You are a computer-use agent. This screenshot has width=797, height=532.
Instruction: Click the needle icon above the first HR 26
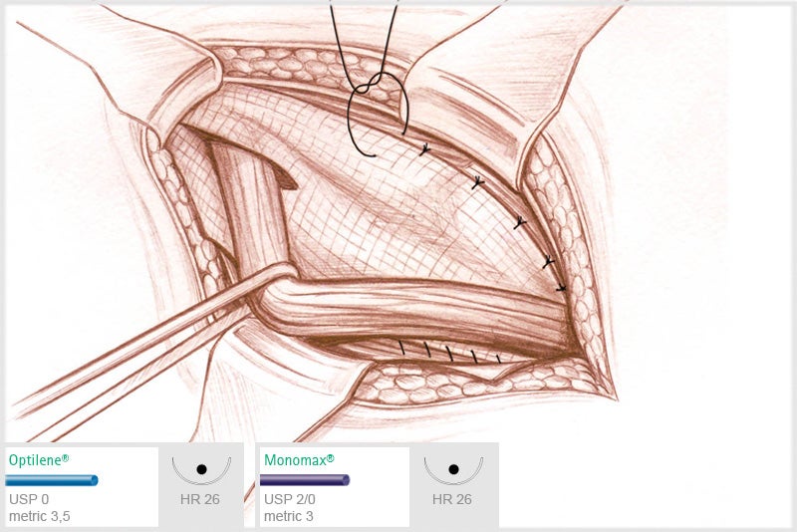[201, 470]
